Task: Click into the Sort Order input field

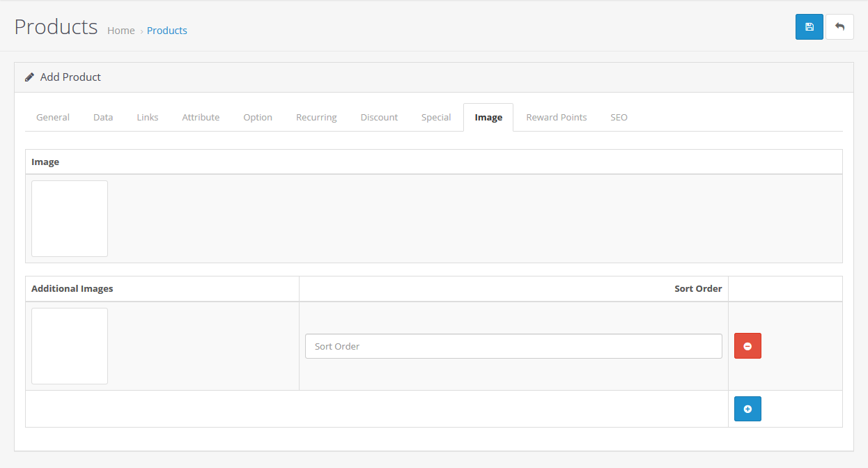Action: pyautogui.click(x=513, y=346)
